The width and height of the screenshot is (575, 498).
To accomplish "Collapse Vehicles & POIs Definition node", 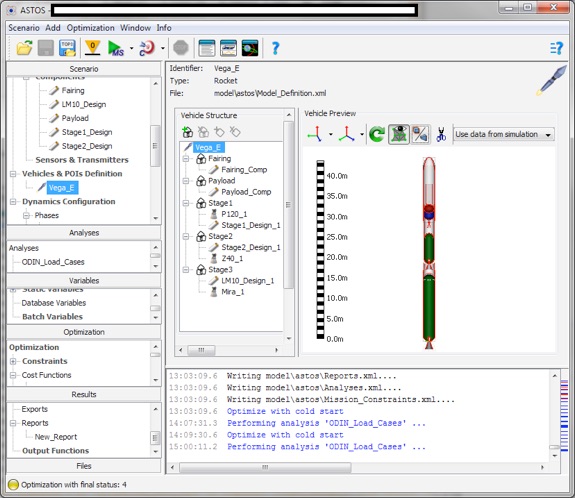I will 13,174.
